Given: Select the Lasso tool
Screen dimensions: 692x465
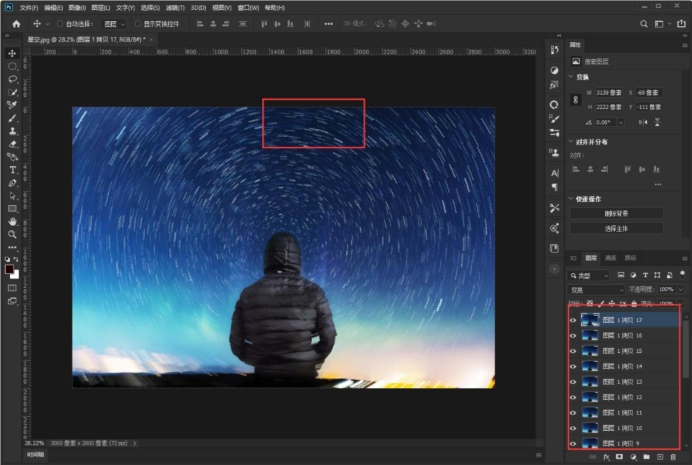Looking at the screenshot, I should 12,79.
